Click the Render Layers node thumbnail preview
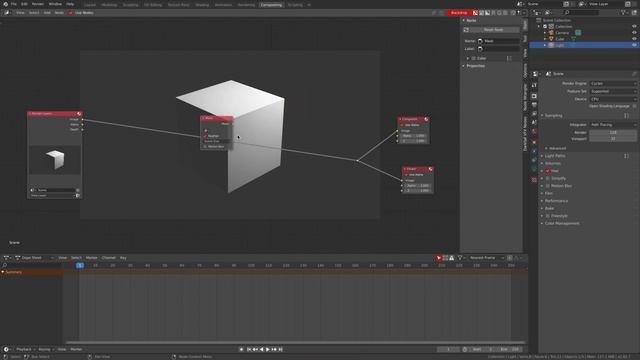The height and width of the screenshot is (360, 640). pos(55,160)
